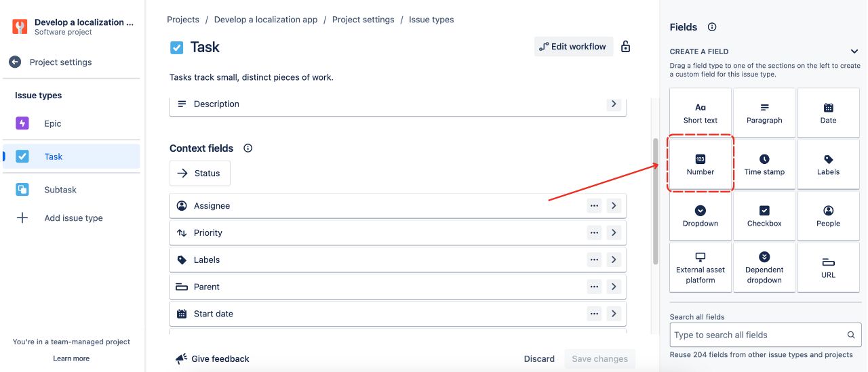Choose the URL field type tile
This screenshot has width=868, height=372.
coord(828,268)
